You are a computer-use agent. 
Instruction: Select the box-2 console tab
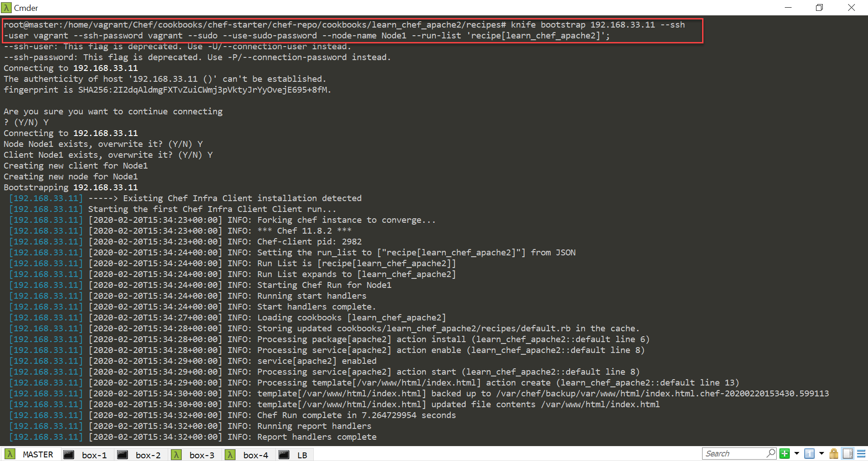pyautogui.click(x=148, y=455)
